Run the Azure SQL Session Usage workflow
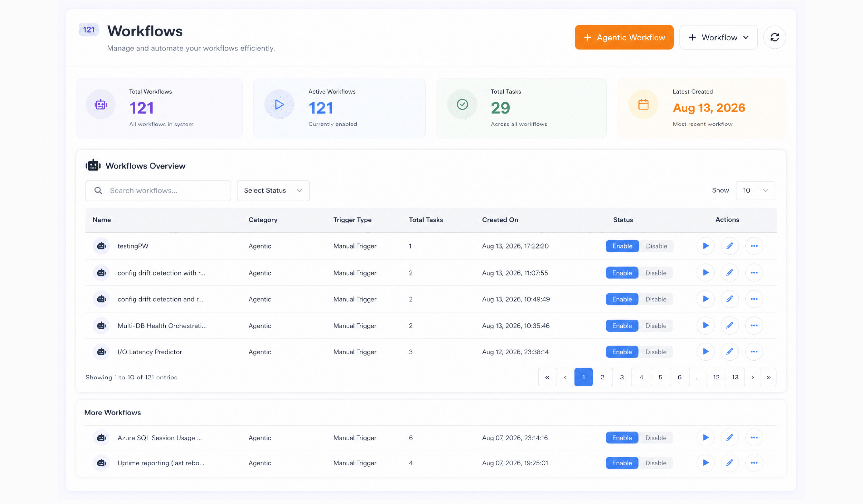This screenshot has width=863, height=504. [x=706, y=438]
